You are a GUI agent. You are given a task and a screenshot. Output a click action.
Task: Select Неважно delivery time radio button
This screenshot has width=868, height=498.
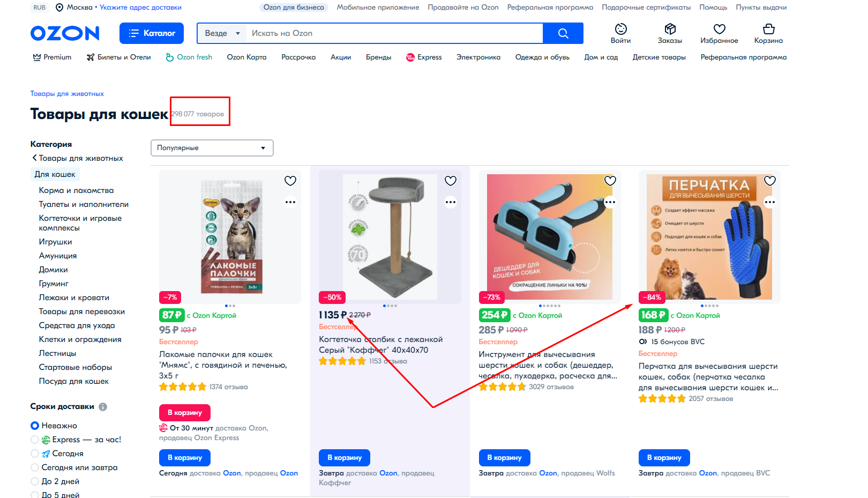click(35, 426)
